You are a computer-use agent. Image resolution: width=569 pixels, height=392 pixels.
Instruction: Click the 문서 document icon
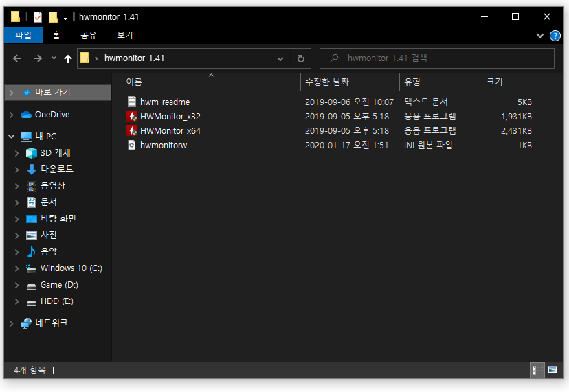tap(32, 203)
